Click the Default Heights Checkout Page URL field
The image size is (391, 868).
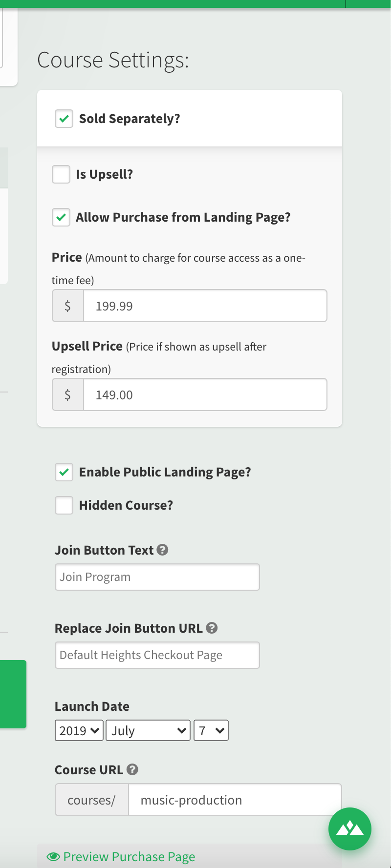point(157,655)
